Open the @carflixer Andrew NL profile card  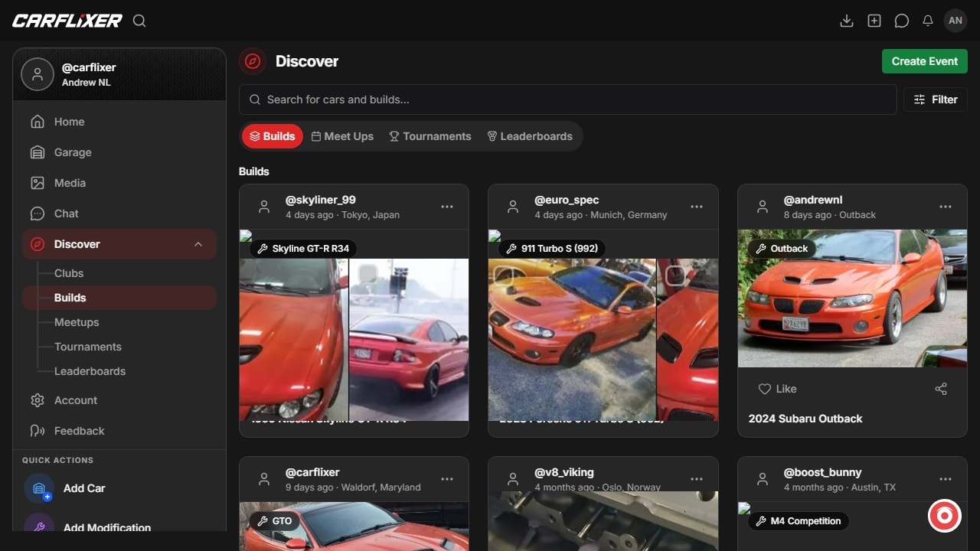119,74
